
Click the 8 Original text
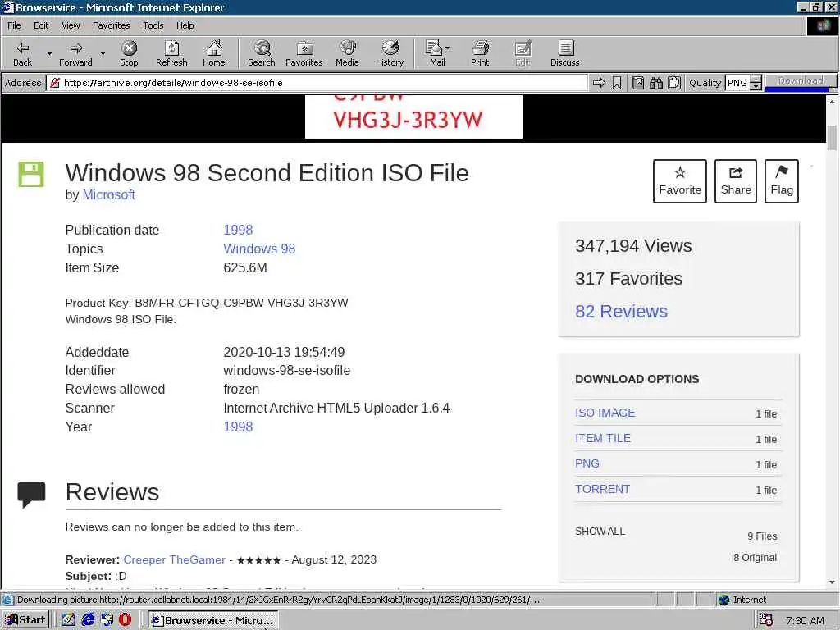pyautogui.click(x=755, y=558)
